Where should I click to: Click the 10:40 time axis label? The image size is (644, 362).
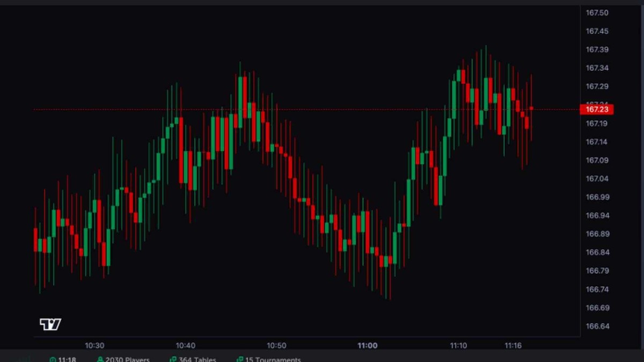(x=185, y=346)
